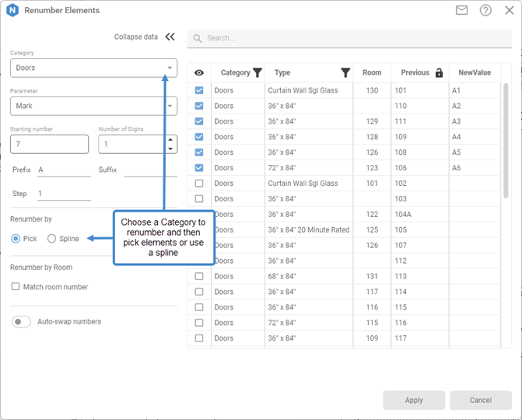Screen dimensions: 522x420
Task: Sort by the Room column header
Action: point(372,72)
